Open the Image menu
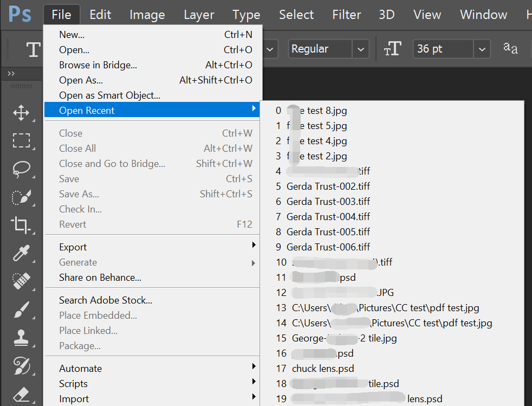 click(x=147, y=15)
